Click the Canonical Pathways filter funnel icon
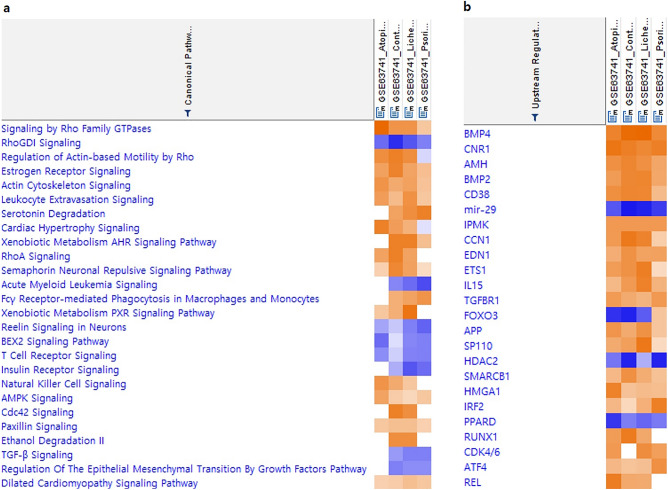Image resolution: width=668 pixels, height=490 pixels. pos(187,113)
